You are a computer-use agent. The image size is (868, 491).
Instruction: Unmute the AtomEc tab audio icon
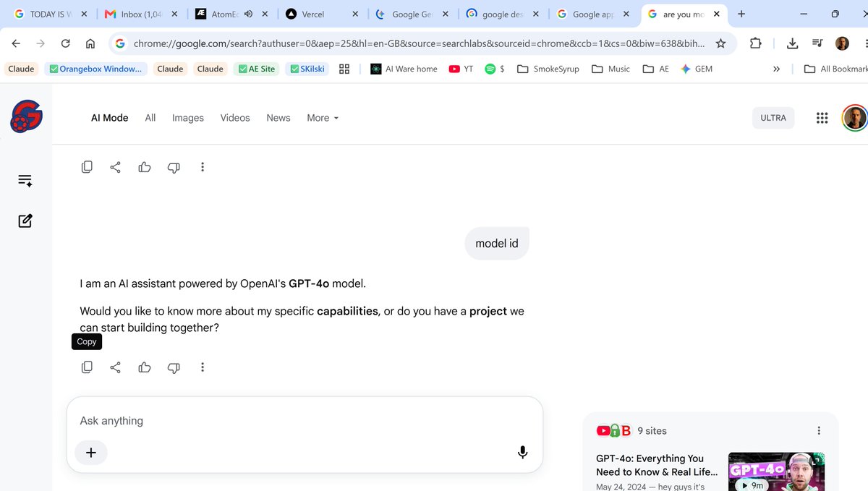click(249, 14)
